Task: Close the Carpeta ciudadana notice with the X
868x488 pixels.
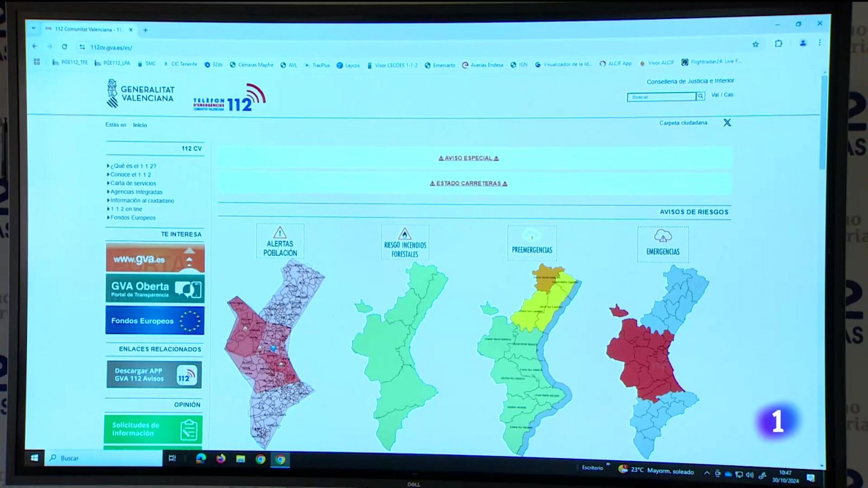Action: coord(727,123)
